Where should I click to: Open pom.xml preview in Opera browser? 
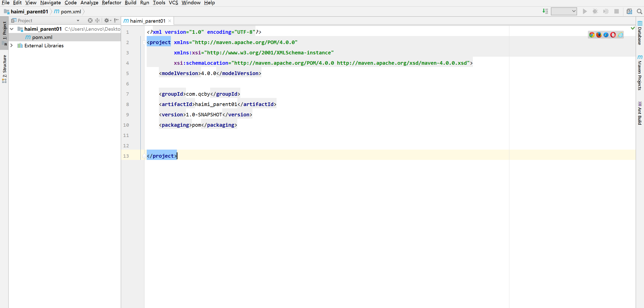coord(613,35)
